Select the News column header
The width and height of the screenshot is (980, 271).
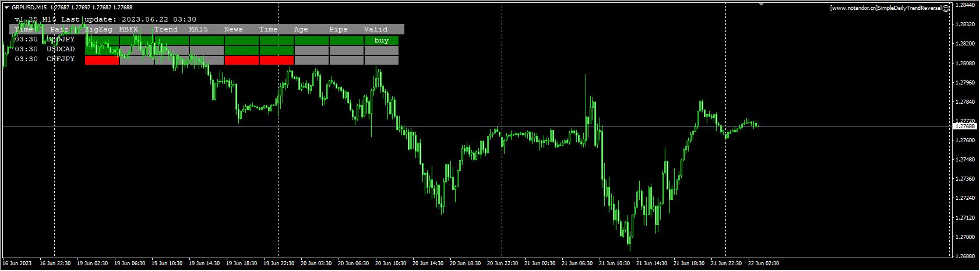234,29
